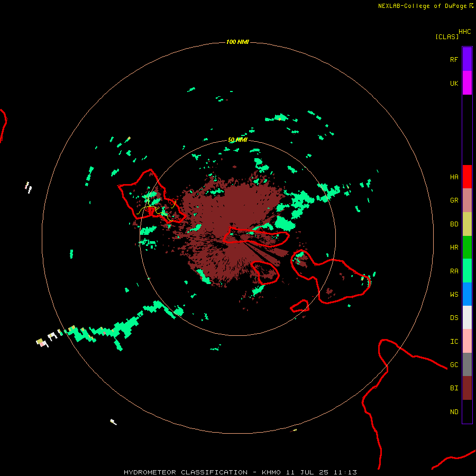
Task: Click the '[CLAS]' header text
Action: click(447, 36)
